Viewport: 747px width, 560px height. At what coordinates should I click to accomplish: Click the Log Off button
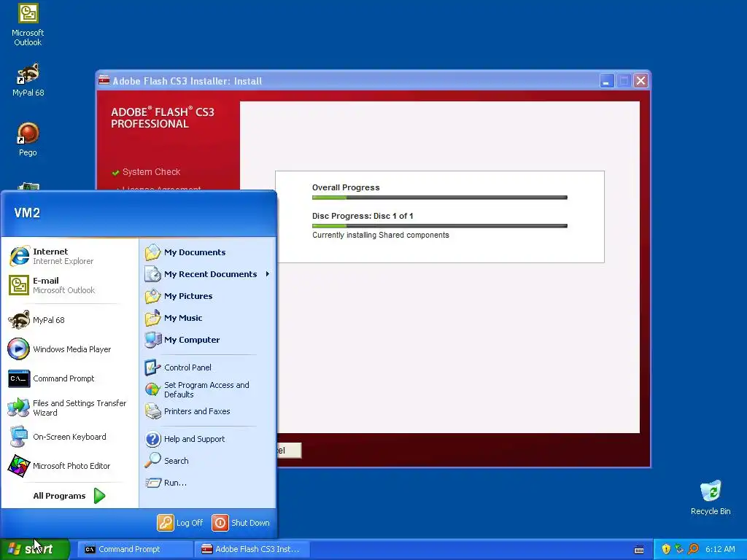[x=180, y=522]
